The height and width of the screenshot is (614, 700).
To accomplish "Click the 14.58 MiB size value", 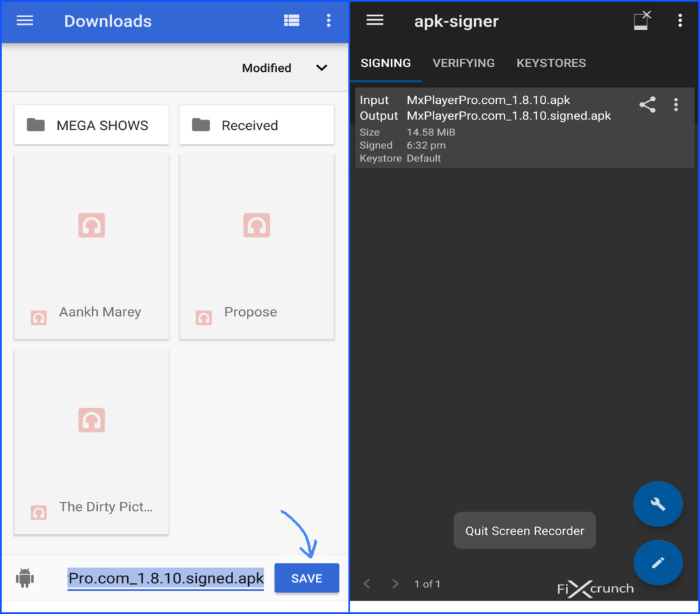I will coord(431,132).
